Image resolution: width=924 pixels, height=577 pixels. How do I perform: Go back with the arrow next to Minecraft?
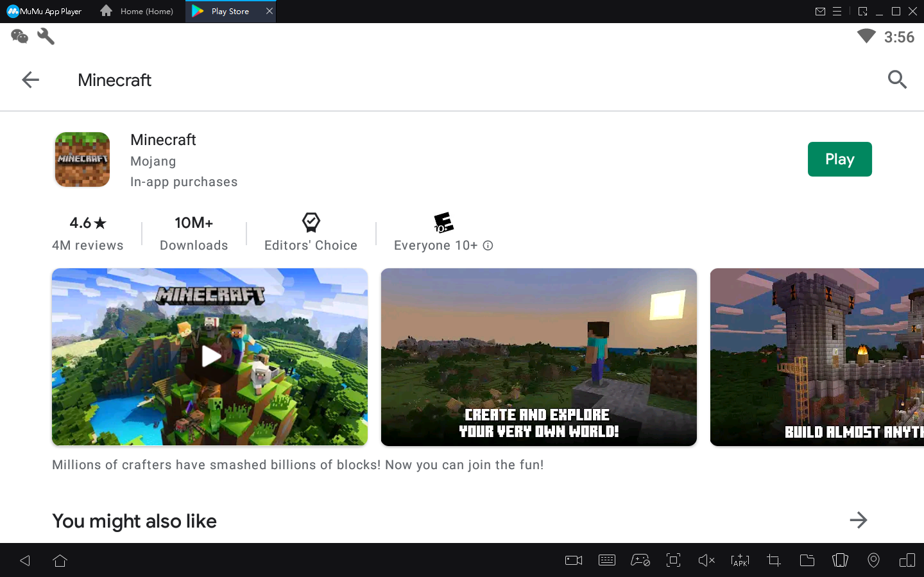coord(30,80)
